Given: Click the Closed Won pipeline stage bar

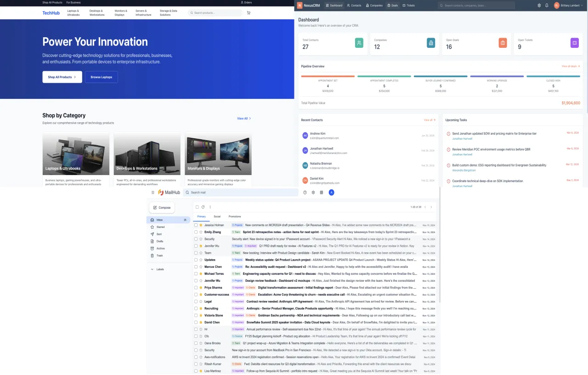Looking at the screenshot, I should pos(553,76).
